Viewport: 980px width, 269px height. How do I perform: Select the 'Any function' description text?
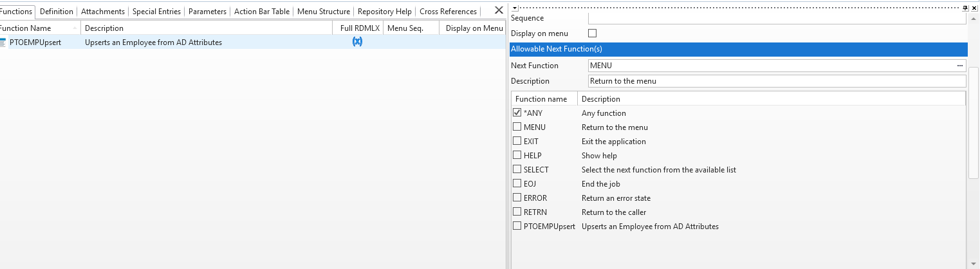click(x=604, y=113)
